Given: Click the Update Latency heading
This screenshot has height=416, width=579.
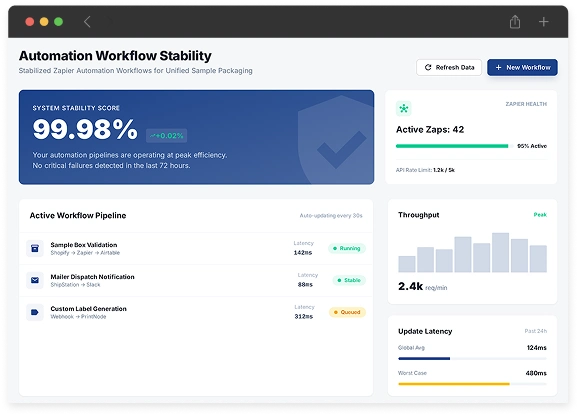Looking at the screenshot, I should [425, 331].
